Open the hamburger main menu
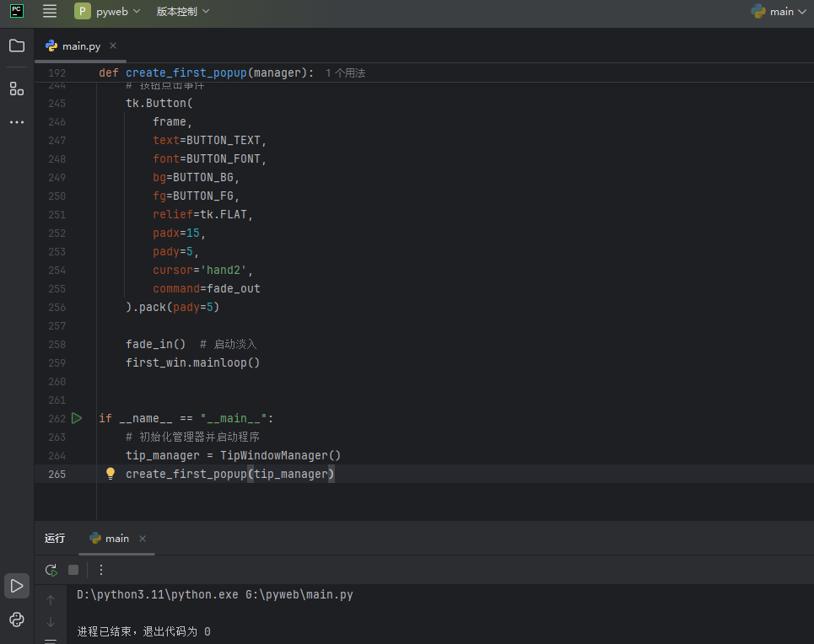The image size is (814, 644). pyautogui.click(x=50, y=11)
